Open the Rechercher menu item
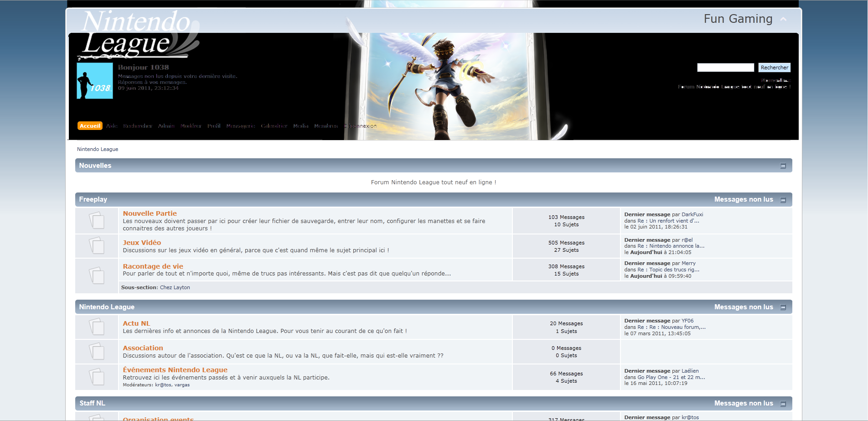Viewport: 868px width, 421px height. coord(138,126)
